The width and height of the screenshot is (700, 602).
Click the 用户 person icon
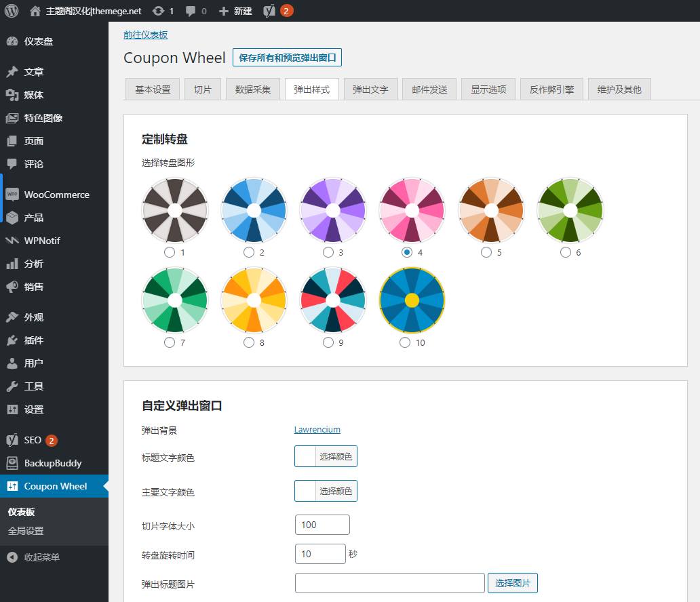point(12,363)
